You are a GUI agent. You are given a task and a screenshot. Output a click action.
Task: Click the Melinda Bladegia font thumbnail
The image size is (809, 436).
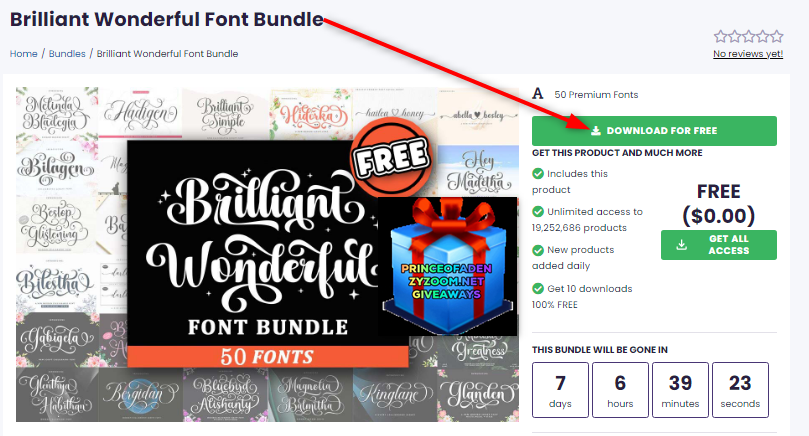pyautogui.click(x=56, y=114)
